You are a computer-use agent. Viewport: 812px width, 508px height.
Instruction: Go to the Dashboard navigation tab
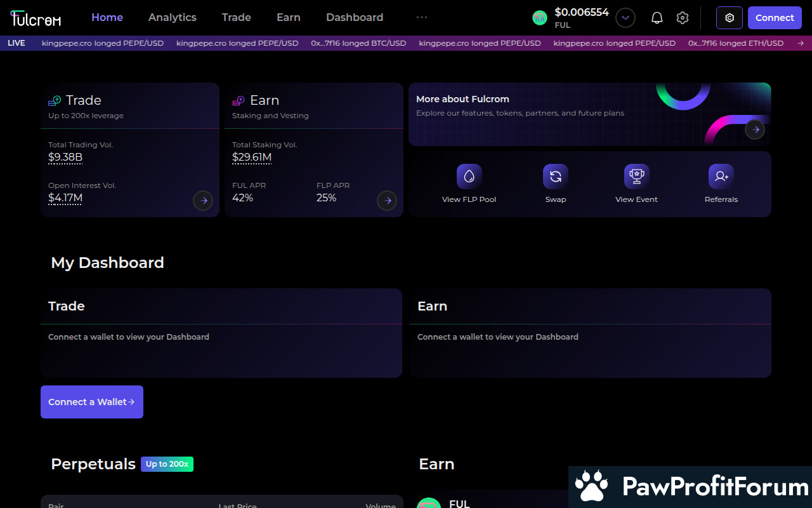click(x=354, y=18)
